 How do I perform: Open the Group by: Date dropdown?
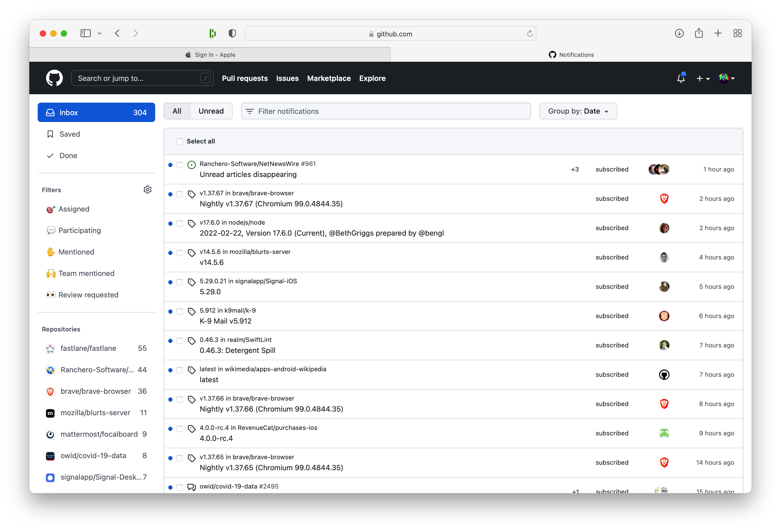tap(578, 111)
